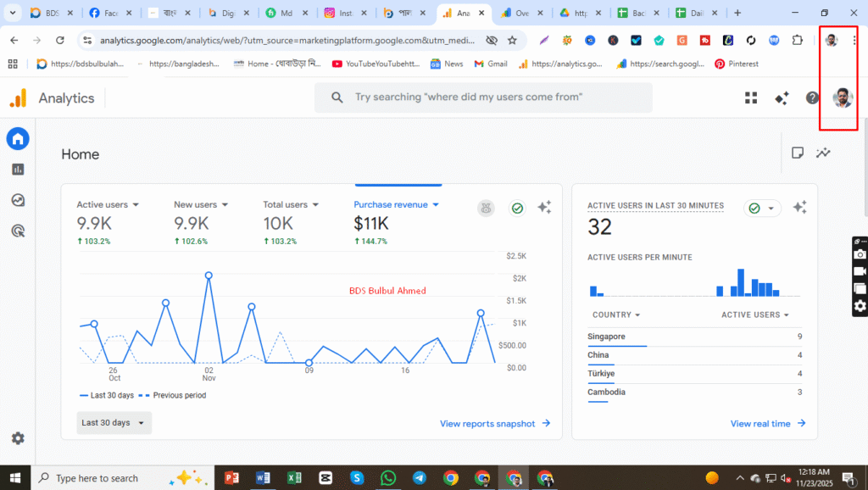Image resolution: width=868 pixels, height=490 pixels.
Task: Click the green data-quality check on users card
Action: 517,208
